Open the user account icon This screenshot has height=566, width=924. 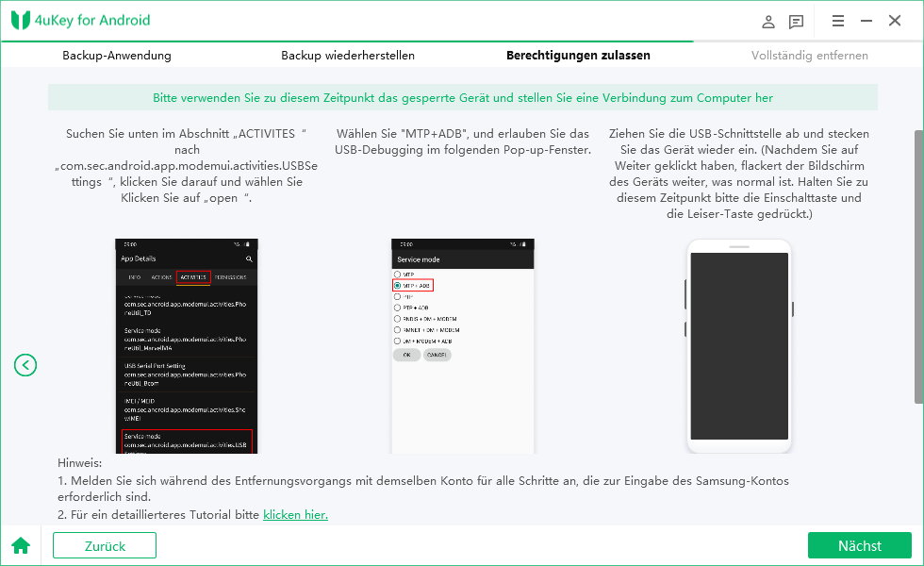tap(767, 22)
